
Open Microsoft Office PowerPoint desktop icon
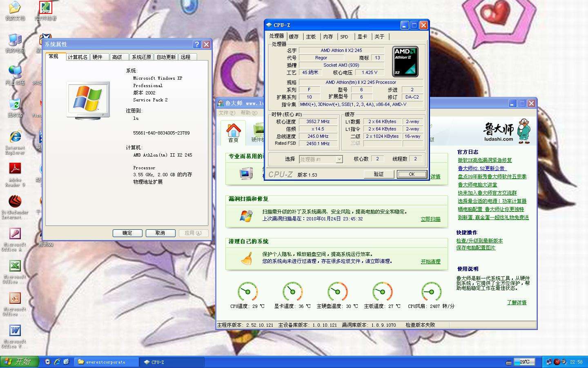(x=15, y=304)
